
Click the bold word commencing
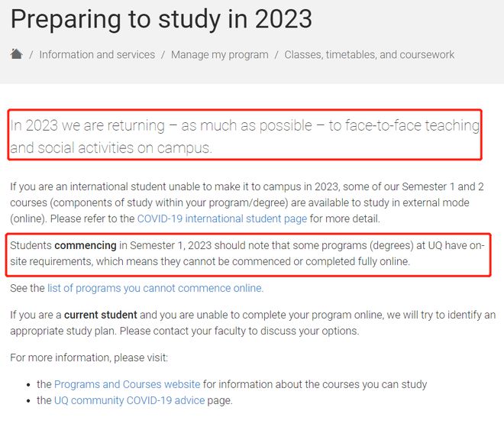[86, 245]
